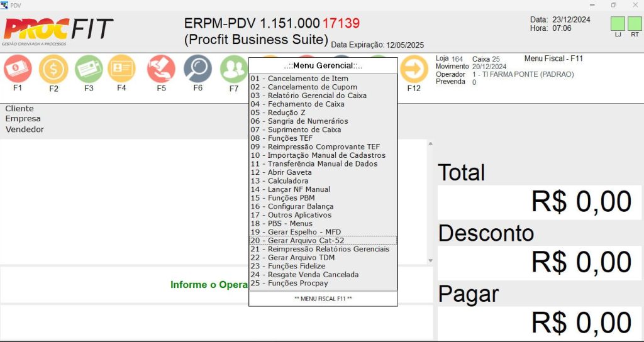Open the F7 customers icon
Viewport: 644px width, 342px height.
click(234, 69)
